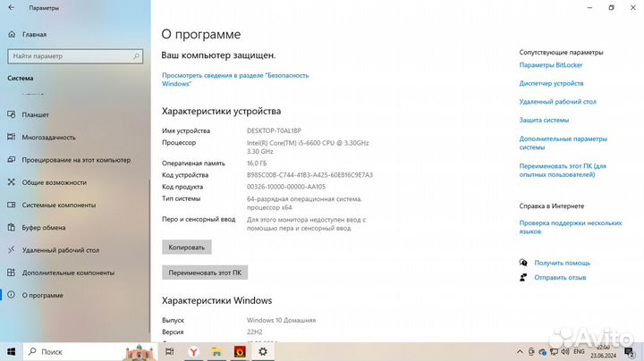
Task: Click the 22H2 version value
Action: tap(255, 332)
